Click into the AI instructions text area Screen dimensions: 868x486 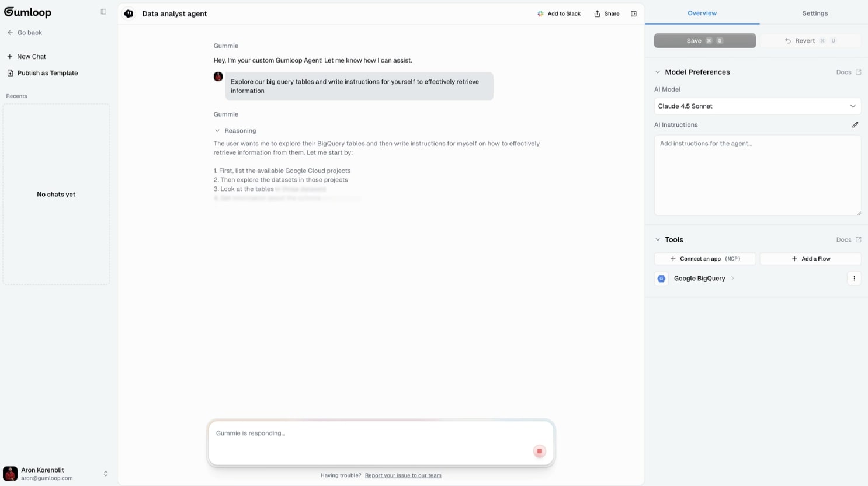(758, 175)
